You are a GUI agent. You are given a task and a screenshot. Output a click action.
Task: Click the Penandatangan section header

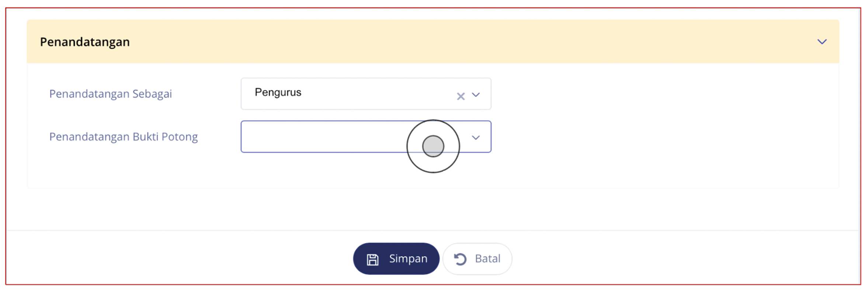coord(85,42)
